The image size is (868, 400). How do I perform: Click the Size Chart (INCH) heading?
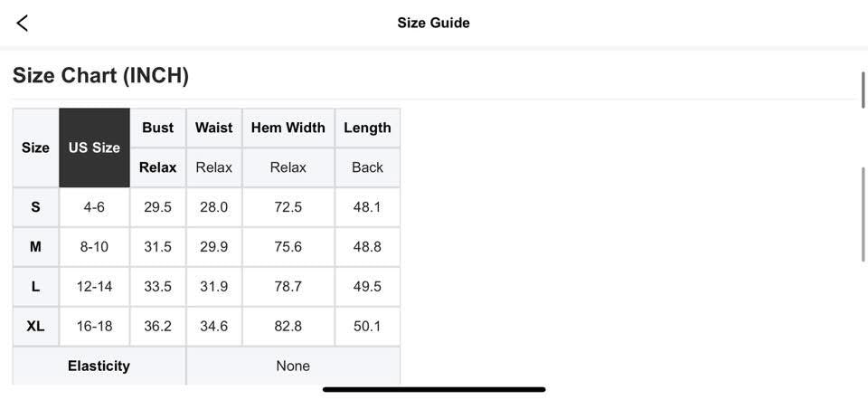(x=100, y=75)
